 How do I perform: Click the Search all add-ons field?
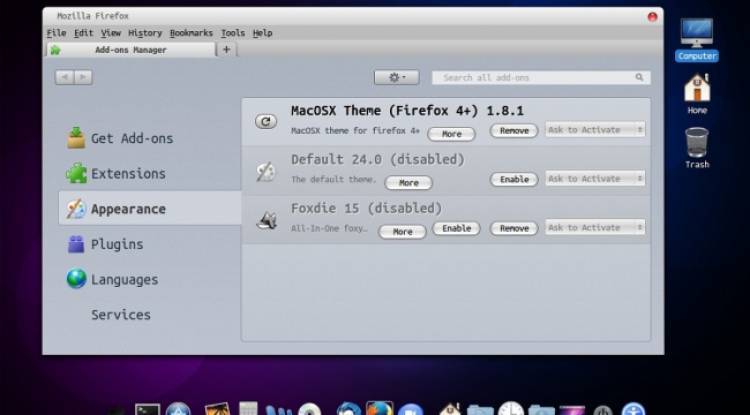(541, 77)
